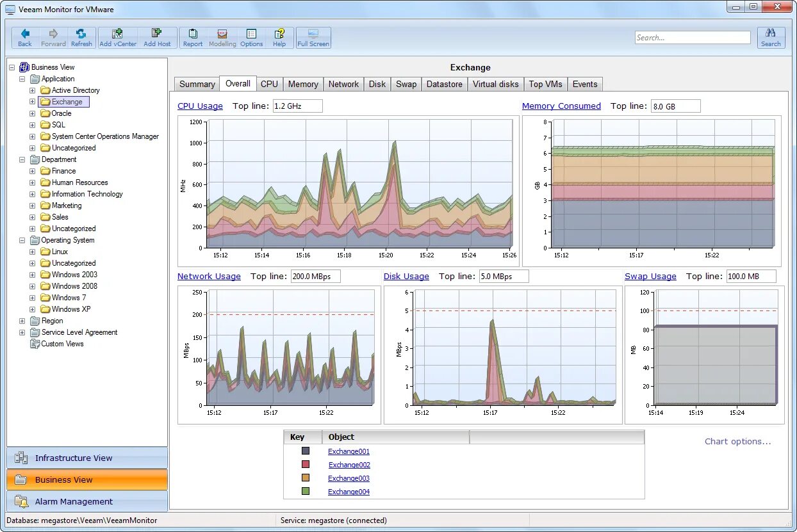Viewport: 797px width, 532px height.
Task: Click inside the Search text field
Action: pos(692,37)
